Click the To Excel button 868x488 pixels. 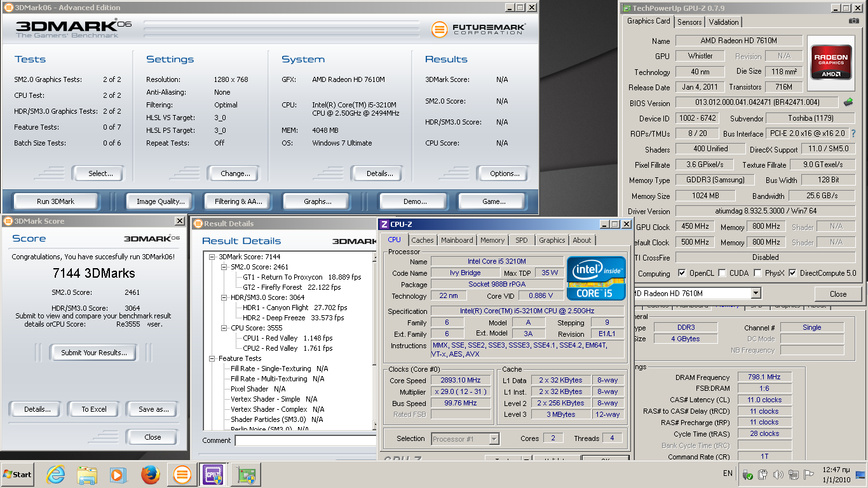point(94,409)
